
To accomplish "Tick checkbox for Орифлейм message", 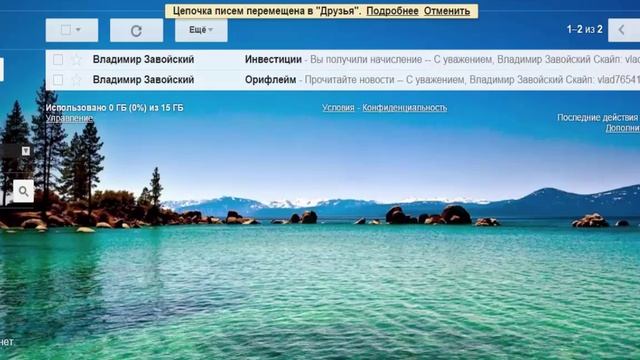I will pyautogui.click(x=58, y=80).
